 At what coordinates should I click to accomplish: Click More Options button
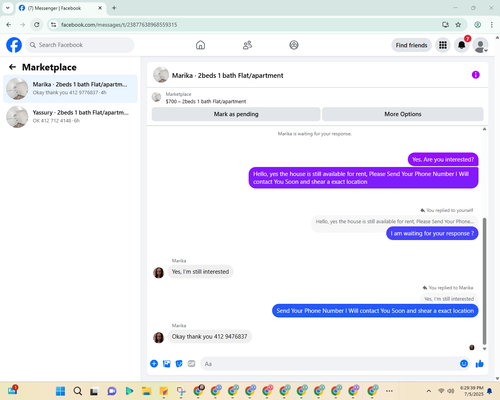pyautogui.click(x=403, y=114)
